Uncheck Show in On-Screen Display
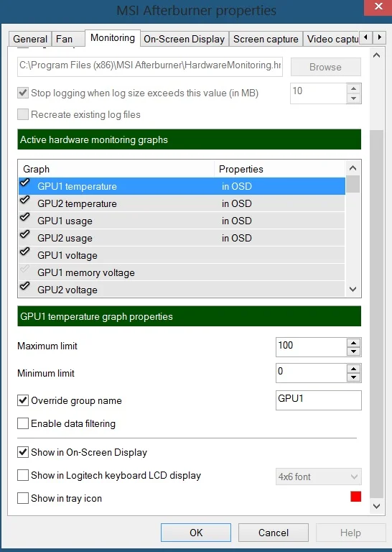 pos(23,452)
